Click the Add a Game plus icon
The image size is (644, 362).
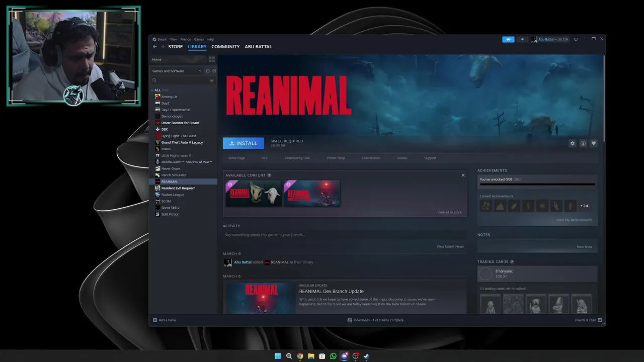155,320
